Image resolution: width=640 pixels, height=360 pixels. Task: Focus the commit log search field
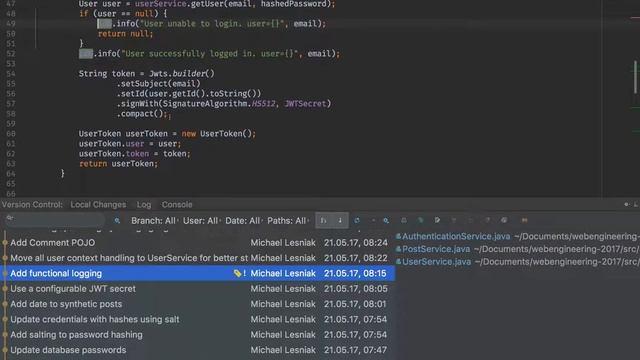(x=55, y=220)
